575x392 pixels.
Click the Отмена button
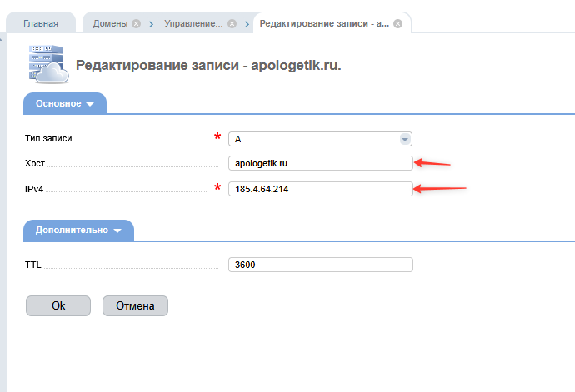coord(135,305)
